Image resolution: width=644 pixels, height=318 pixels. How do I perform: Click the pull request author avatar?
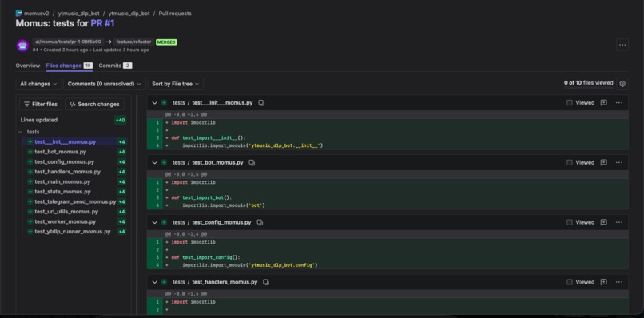coord(22,46)
